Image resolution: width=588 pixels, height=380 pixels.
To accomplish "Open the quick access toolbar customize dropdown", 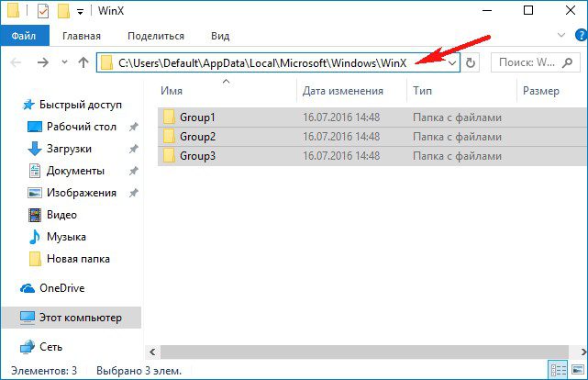I will (x=80, y=12).
